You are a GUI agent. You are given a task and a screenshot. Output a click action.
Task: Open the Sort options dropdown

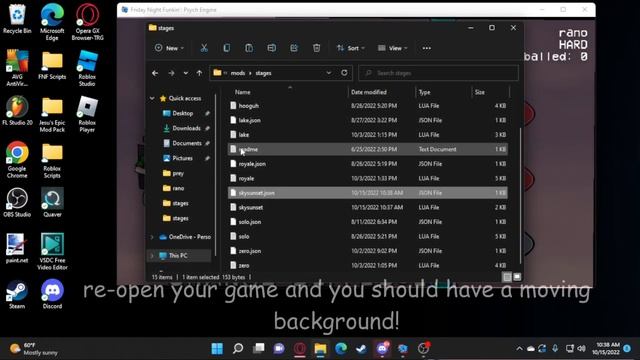[x=350, y=48]
